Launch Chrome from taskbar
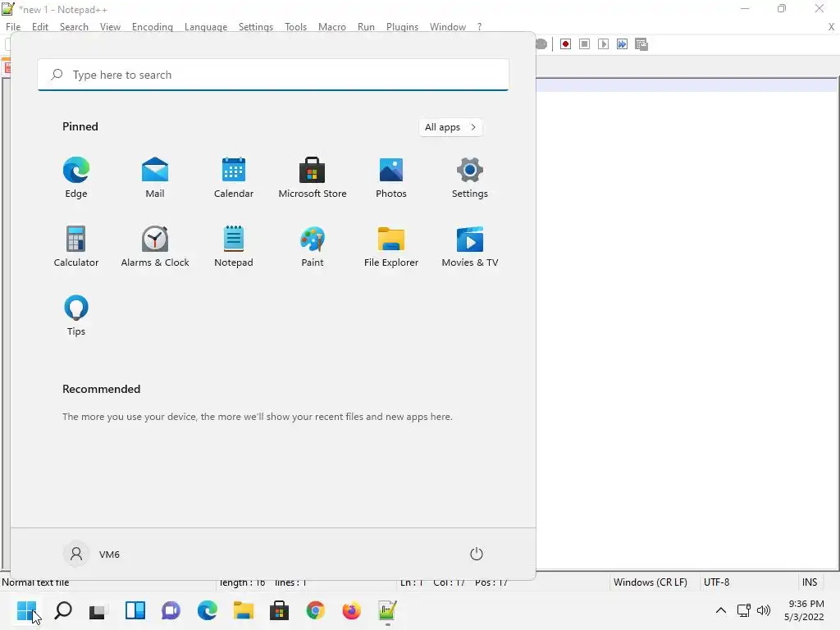840x630 pixels. pos(316,610)
